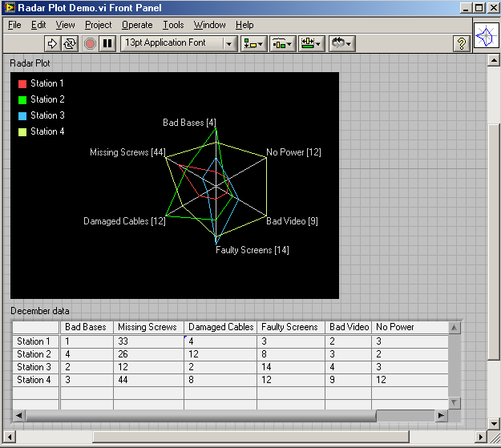
Task: Click the No Power [12] axis label
Action: coord(293,152)
